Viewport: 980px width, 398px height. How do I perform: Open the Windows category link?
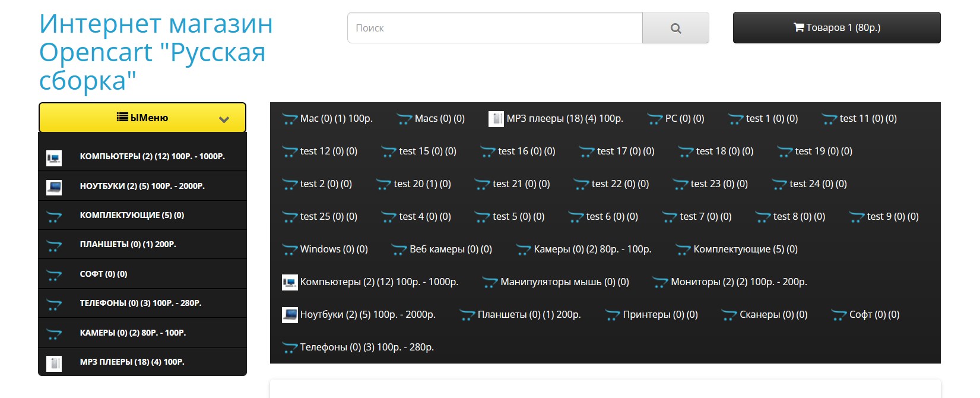(333, 249)
